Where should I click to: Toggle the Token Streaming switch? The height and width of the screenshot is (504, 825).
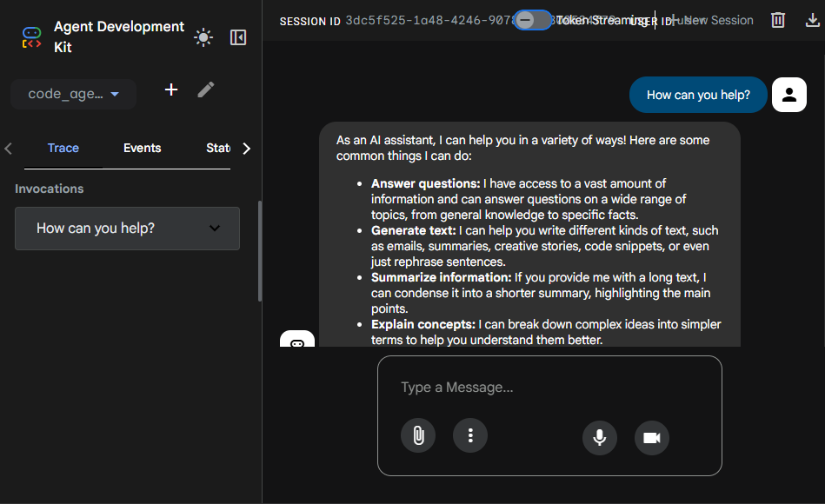[x=531, y=20]
